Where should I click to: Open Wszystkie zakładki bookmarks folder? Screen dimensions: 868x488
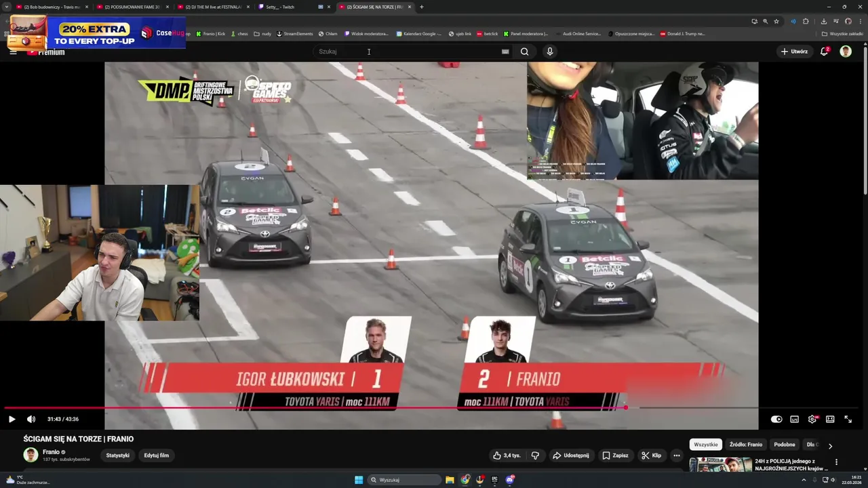click(x=842, y=33)
